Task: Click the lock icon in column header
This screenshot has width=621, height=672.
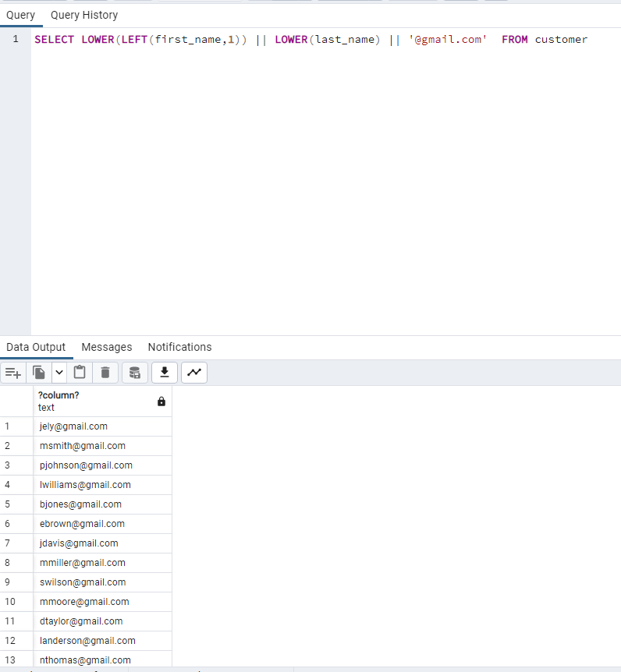Action: coord(161,401)
